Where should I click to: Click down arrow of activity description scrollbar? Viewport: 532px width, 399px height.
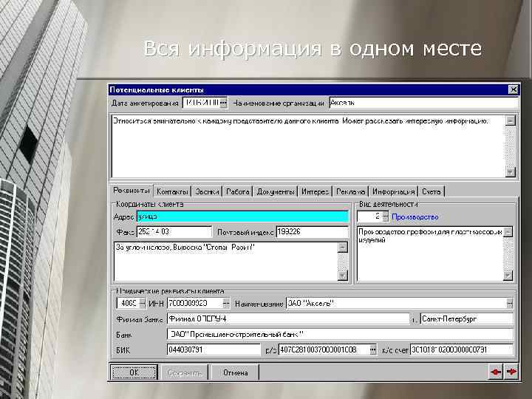pyautogui.click(x=508, y=276)
